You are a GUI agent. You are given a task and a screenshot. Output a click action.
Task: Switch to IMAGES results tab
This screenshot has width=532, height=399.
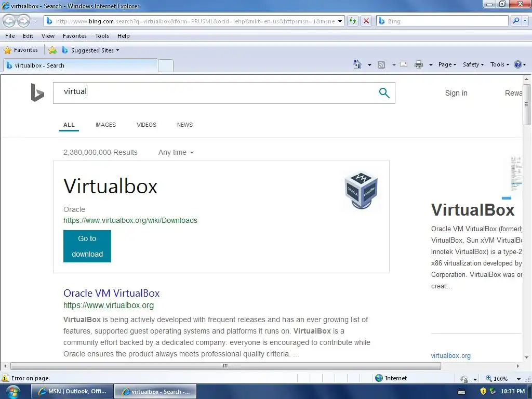pyautogui.click(x=105, y=125)
